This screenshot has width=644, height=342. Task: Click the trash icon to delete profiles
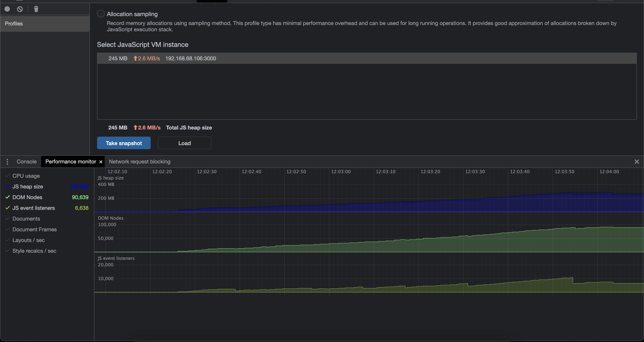pos(36,9)
